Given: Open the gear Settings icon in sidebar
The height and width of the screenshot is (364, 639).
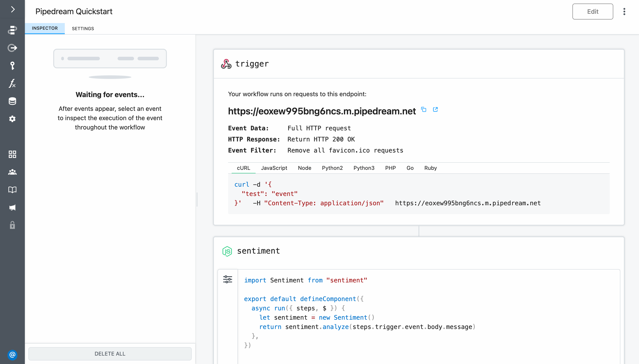Looking at the screenshot, I should click(12, 119).
